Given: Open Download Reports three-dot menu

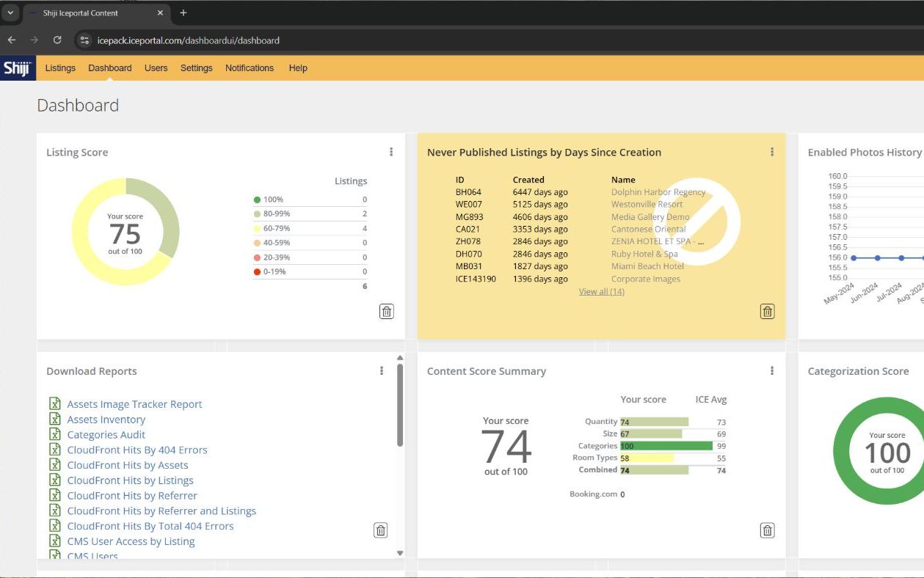Looking at the screenshot, I should pos(382,371).
